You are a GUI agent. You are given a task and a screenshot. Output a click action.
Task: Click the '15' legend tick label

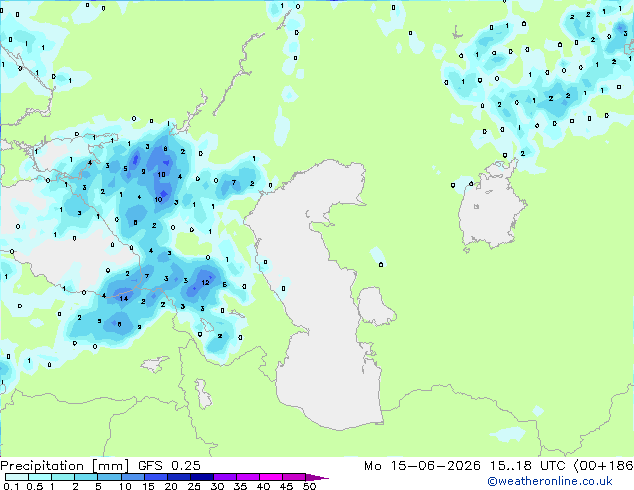pos(148,486)
